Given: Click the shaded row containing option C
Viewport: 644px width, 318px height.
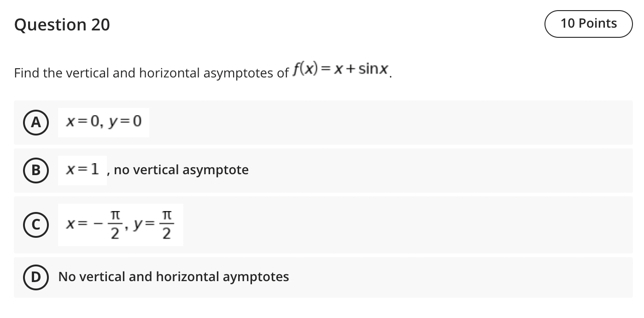Looking at the screenshot, I should [322, 225].
